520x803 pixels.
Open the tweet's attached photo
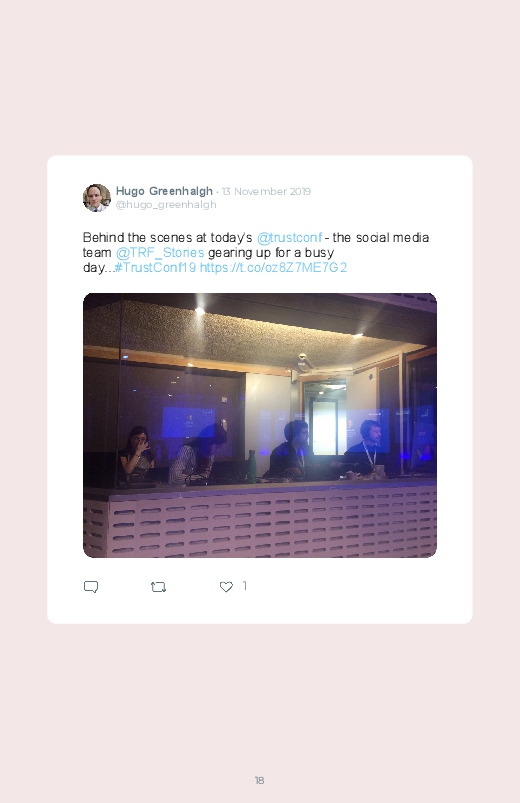[260, 425]
